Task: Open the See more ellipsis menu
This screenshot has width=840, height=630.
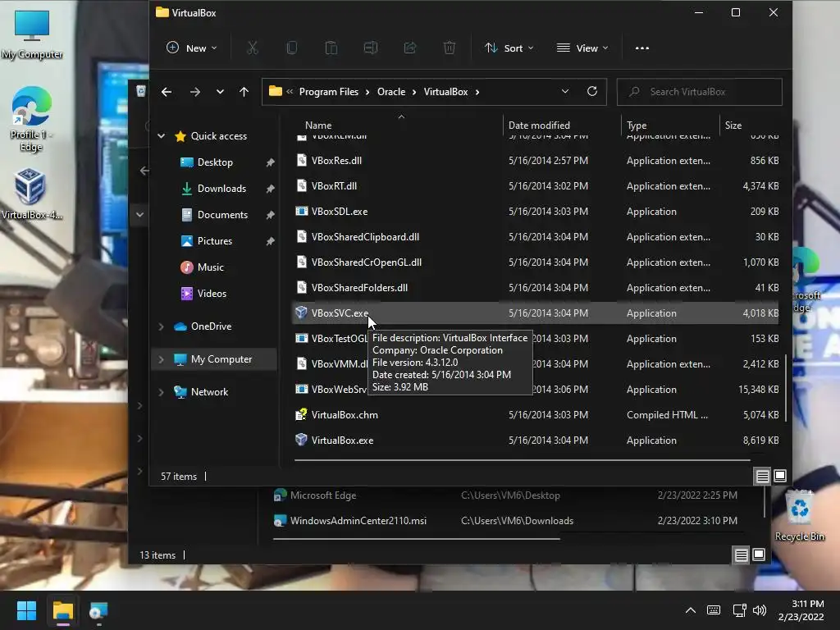Action: (641, 48)
